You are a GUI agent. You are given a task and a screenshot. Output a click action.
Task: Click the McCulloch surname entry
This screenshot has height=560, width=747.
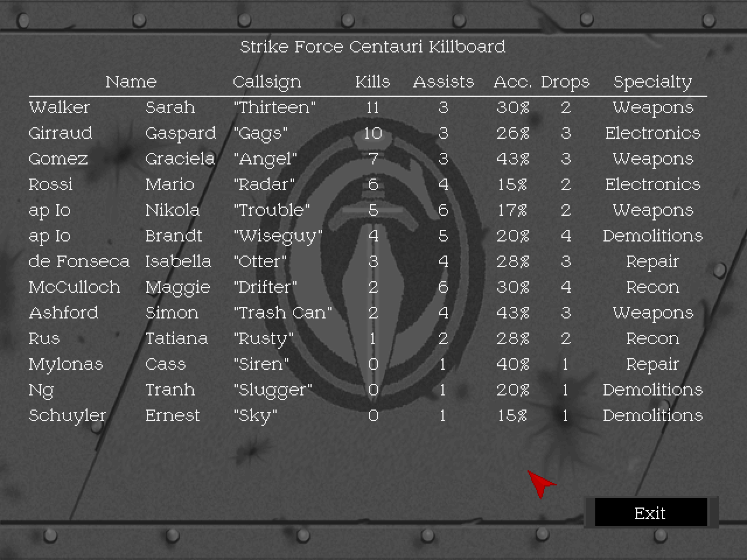pyautogui.click(x=75, y=287)
